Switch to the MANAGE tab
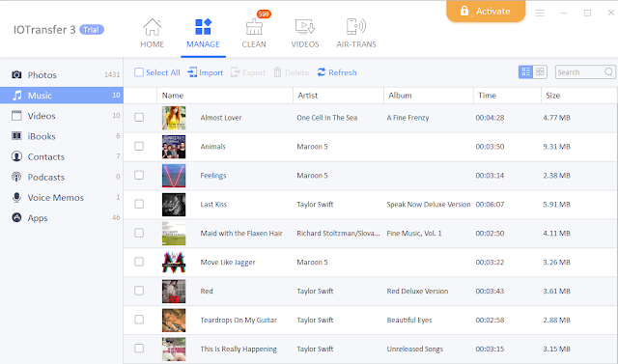Viewport: 618px width, 364px height. 203,34
